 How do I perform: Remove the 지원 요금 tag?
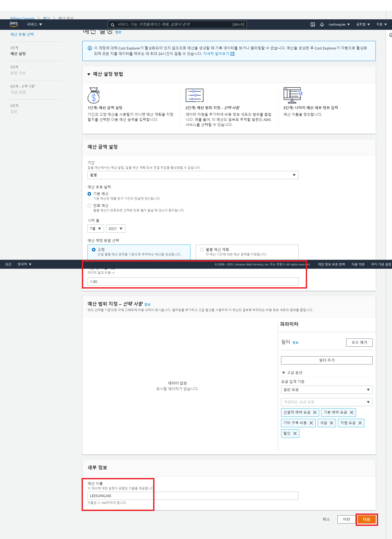click(360, 423)
